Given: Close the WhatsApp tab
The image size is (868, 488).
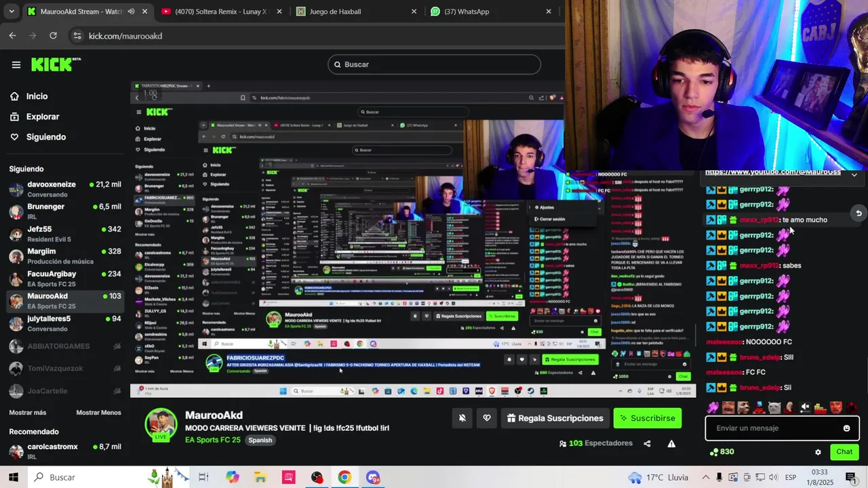Looking at the screenshot, I should (x=549, y=12).
